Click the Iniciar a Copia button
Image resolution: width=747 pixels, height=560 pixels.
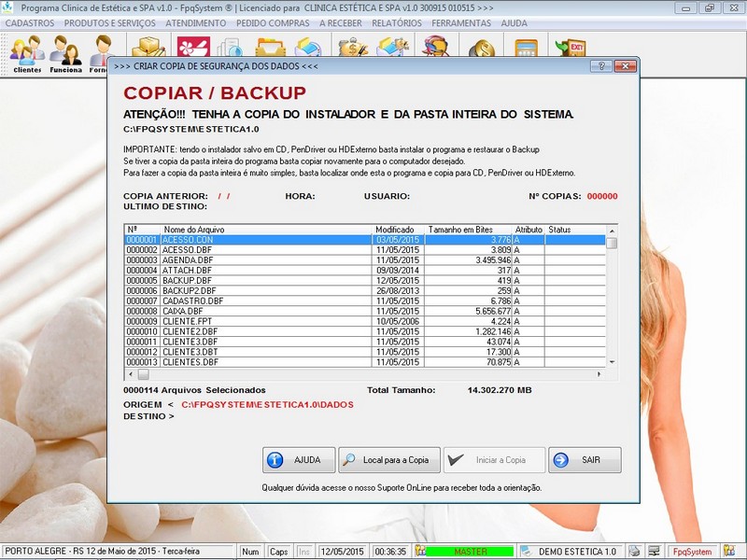coord(494,460)
